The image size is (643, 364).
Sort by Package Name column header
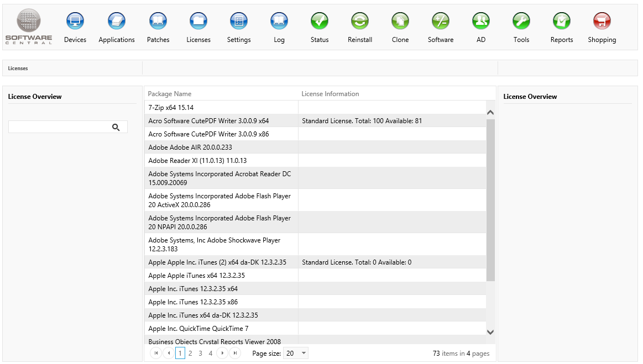[x=170, y=94]
